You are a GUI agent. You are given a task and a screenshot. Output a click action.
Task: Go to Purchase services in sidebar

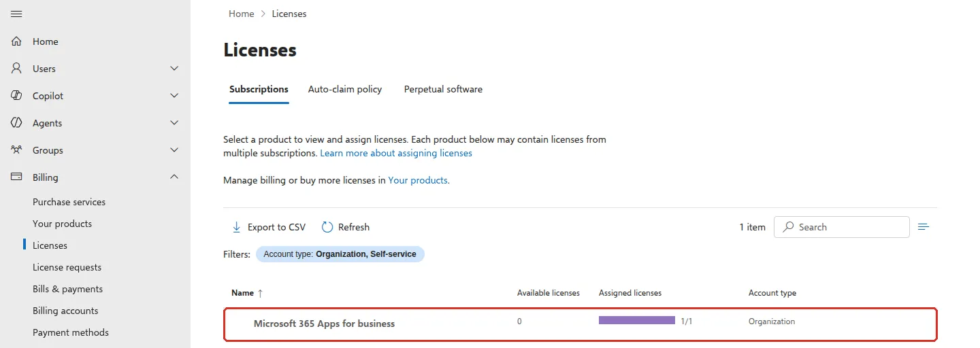tap(69, 202)
